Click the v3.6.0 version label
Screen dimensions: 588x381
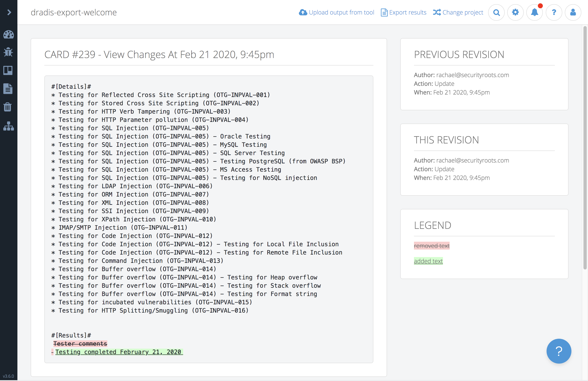8,376
